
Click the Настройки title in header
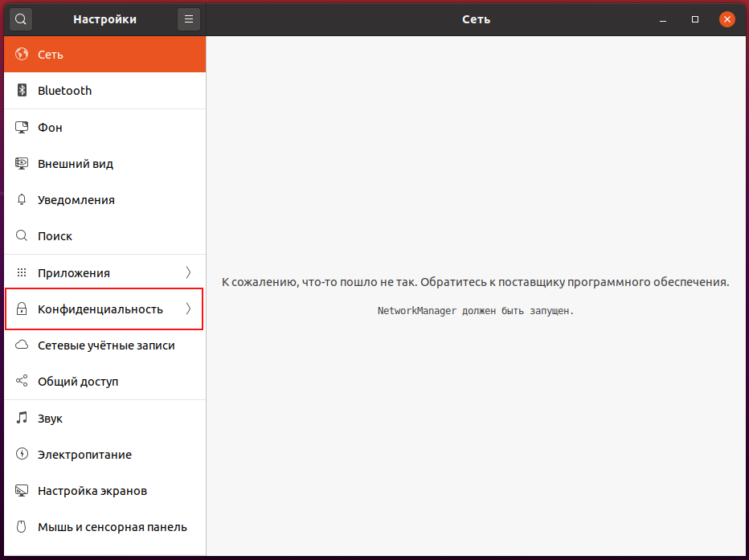(104, 19)
